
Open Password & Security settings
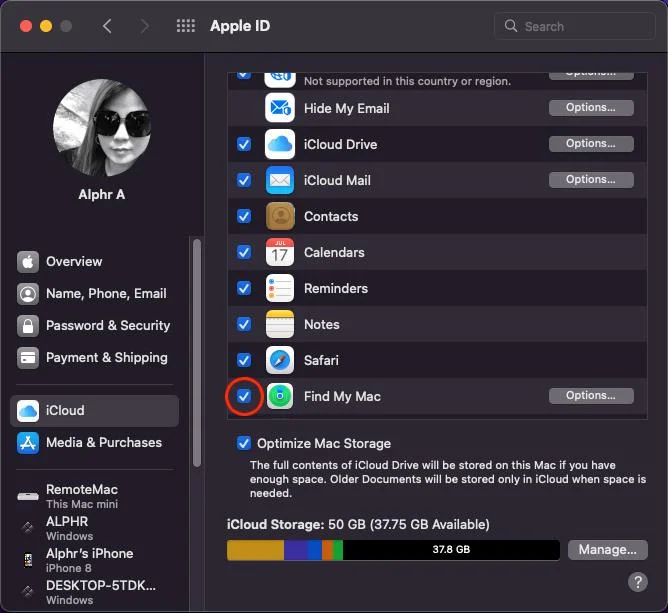95,325
